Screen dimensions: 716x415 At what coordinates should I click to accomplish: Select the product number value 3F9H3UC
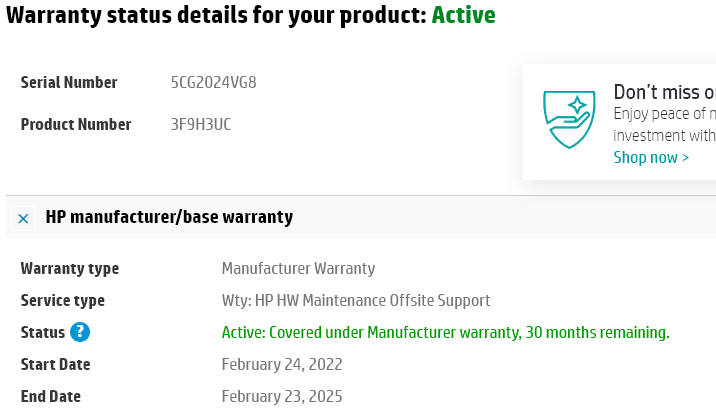point(201,124)
